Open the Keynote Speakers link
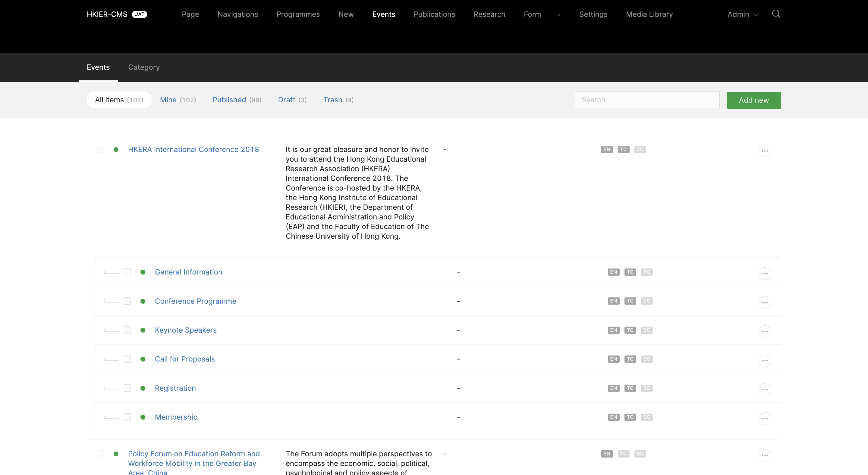The image size is (868, 475). click(186, 330)
